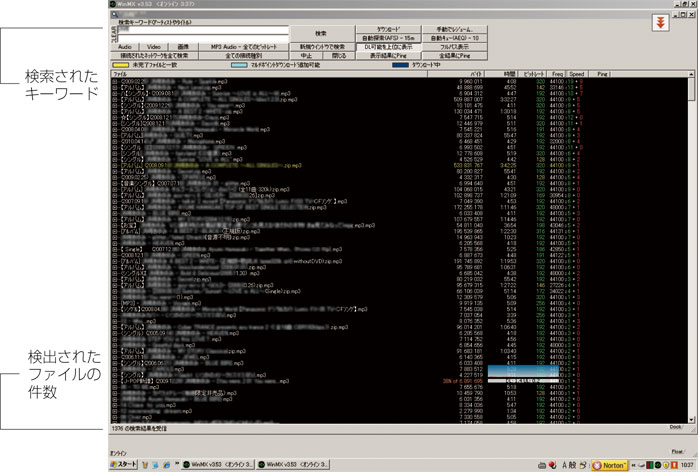Sort results by 時間 column header

(x=501, y=74)
